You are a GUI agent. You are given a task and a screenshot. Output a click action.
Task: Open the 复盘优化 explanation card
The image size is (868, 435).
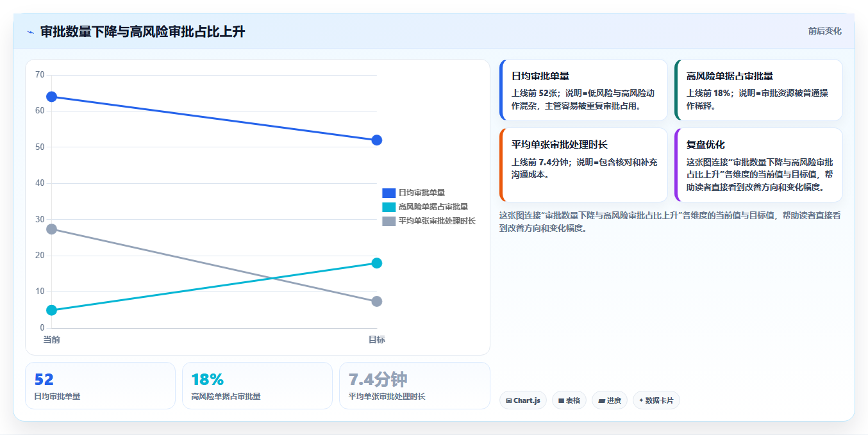(x=758, y=165)
